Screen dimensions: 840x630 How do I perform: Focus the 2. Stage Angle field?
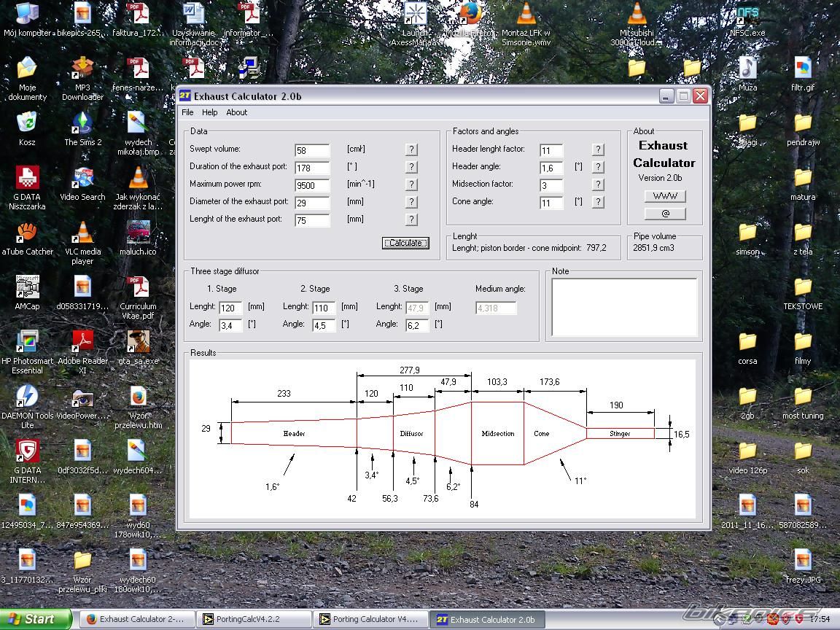coord(324,325)
